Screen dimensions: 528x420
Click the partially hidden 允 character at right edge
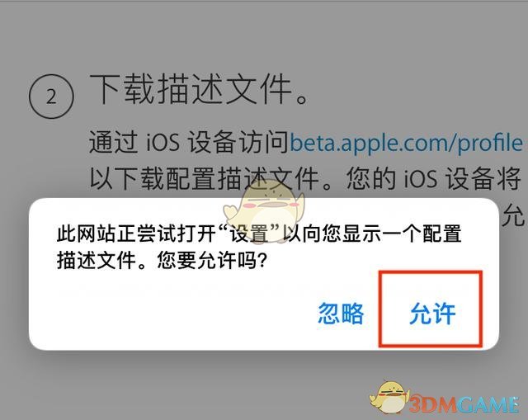(513, 215)
